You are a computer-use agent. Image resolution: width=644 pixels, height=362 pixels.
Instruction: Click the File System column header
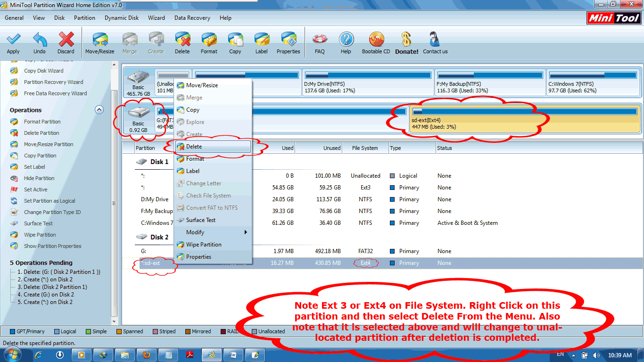[365, 148]
